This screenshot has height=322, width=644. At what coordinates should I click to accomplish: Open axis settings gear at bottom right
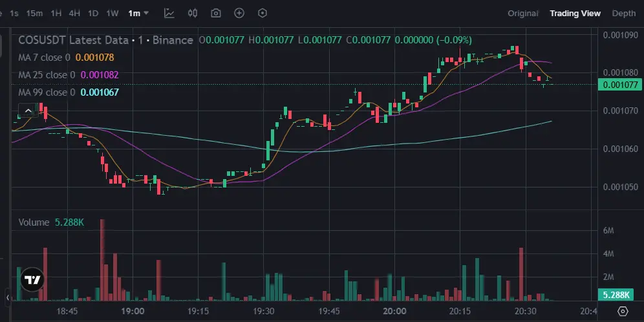tap(623, 311)
